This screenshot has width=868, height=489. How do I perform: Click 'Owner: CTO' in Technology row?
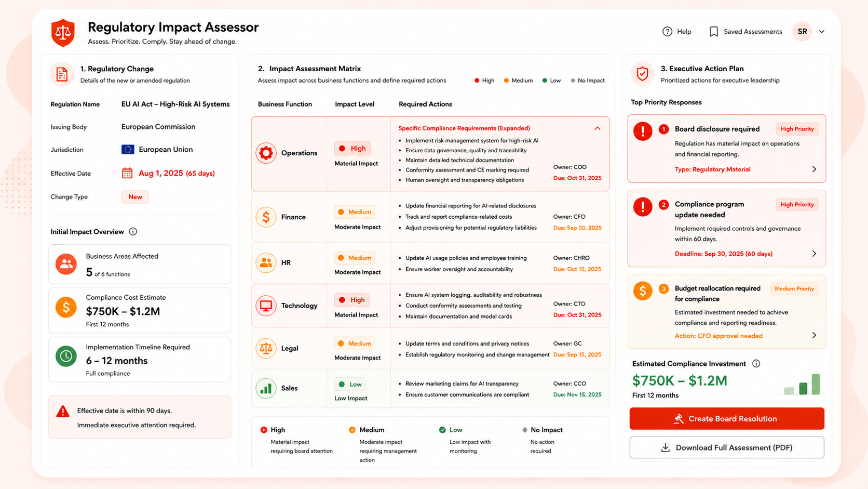tap(569, 303)
